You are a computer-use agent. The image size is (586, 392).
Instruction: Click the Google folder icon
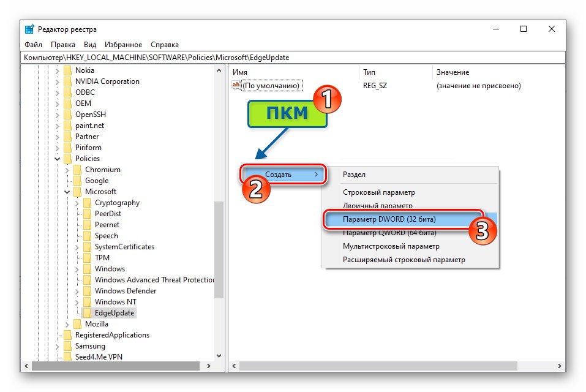[77, 181]
